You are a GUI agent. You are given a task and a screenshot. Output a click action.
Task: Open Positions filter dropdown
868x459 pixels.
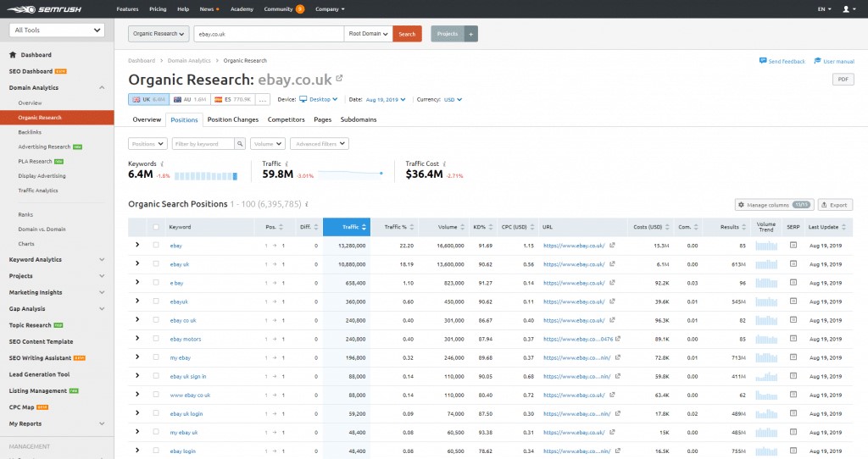click(x=147, y=144)
